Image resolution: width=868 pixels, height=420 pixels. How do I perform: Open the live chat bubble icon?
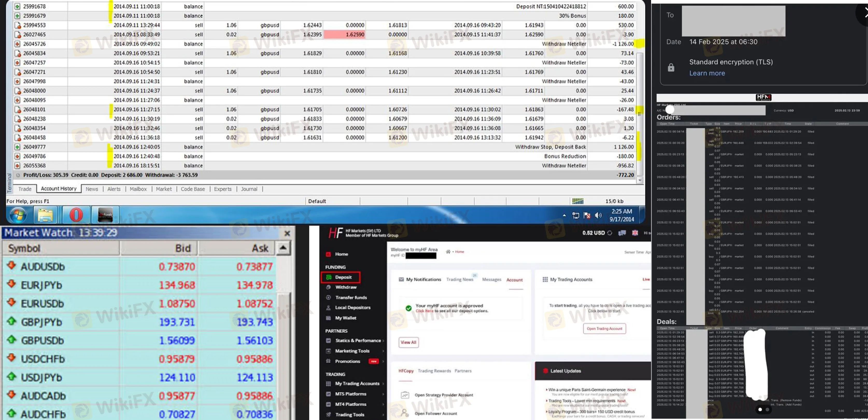click(622, 233)
